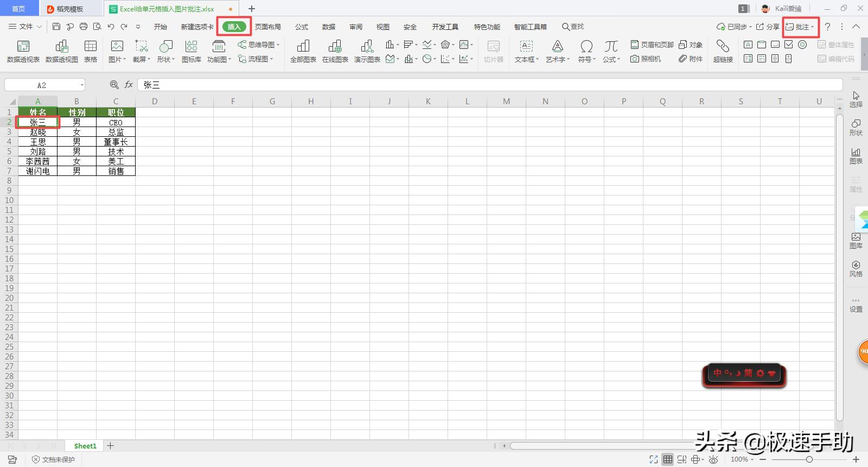This screenshot has height=467, width=868.
Task: Click the 查找 search button
Action: [573, 27]
